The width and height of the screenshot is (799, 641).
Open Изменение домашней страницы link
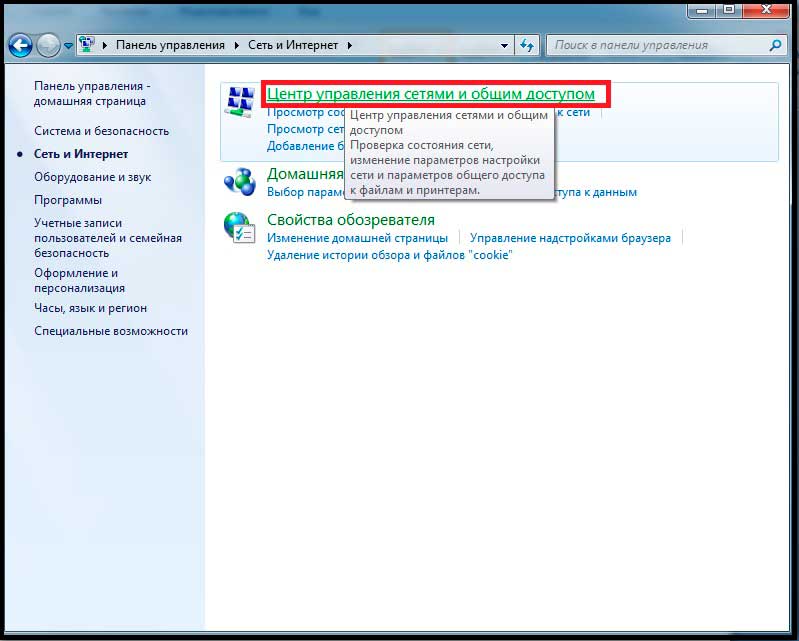click(357, 238)
